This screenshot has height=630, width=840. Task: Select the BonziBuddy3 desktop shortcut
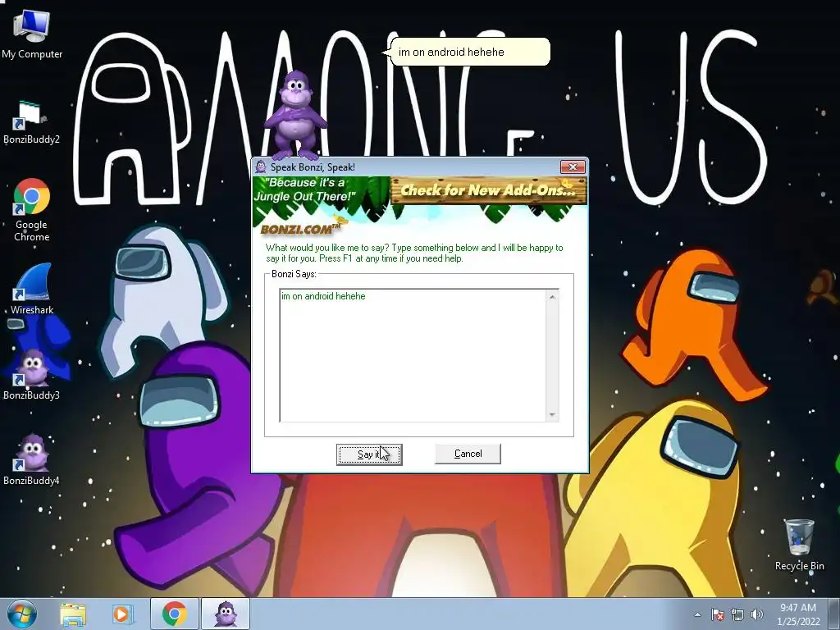tap(32, 375)
